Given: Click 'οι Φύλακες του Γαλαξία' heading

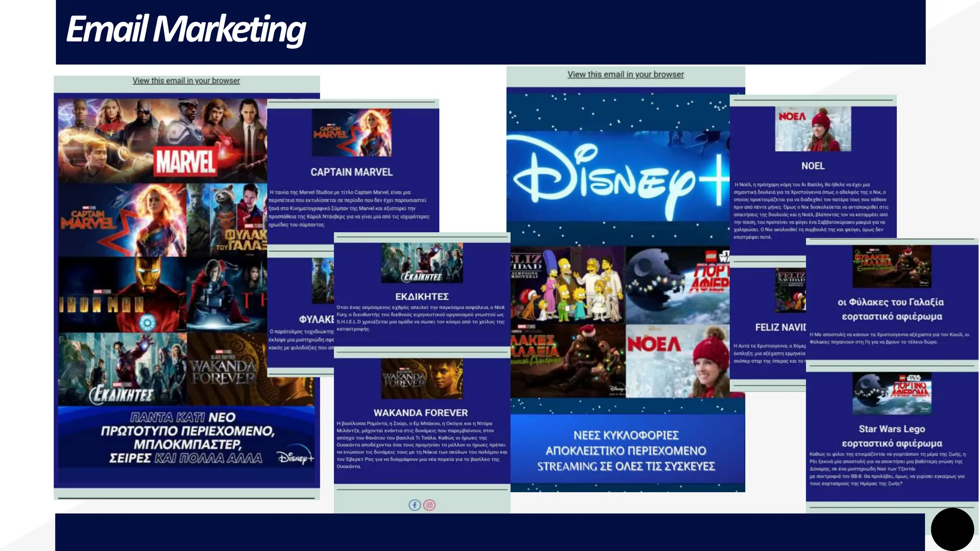Looking at the screenshot, I should pyautogui.click(x=891, y=302).
